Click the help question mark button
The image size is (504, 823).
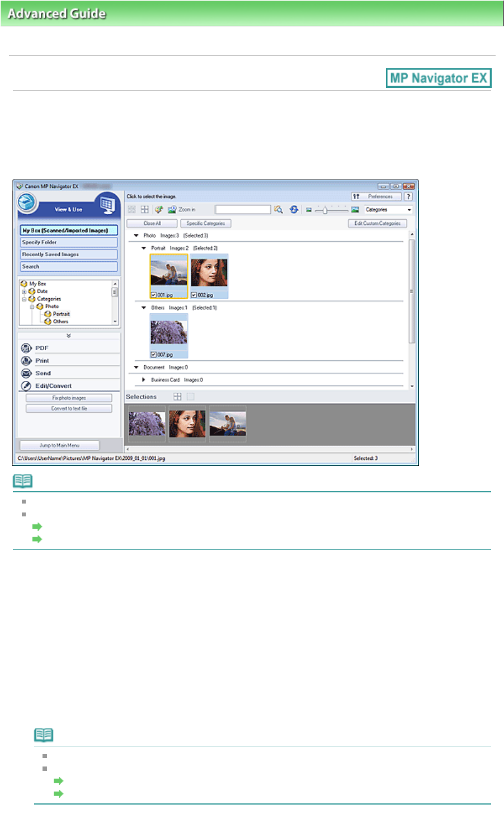[408, 196]
